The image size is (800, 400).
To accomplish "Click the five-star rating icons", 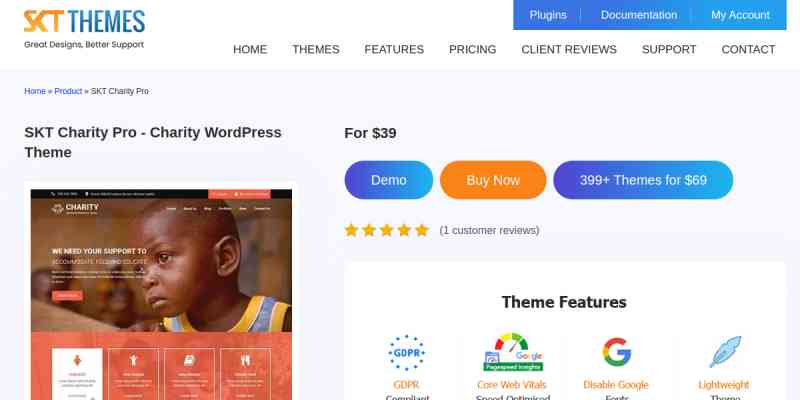I will pos(387,231).
